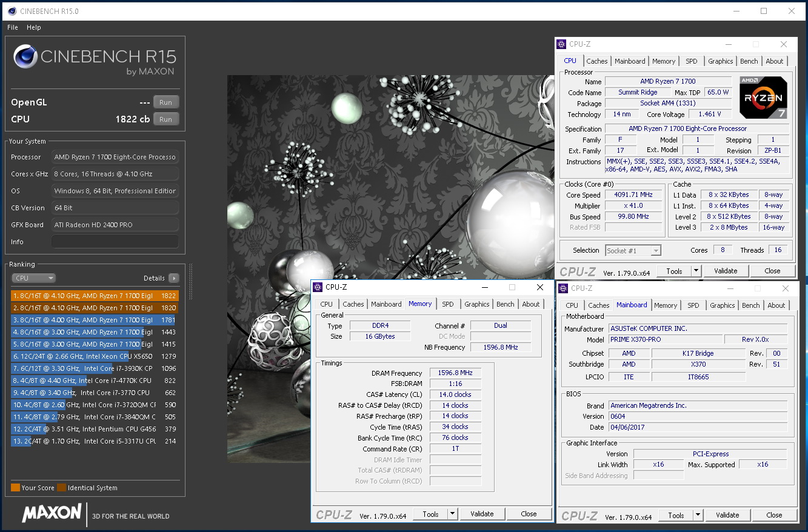
Task: Click Validate in the top-right CPU-Z window
Action: pos(726,271)
